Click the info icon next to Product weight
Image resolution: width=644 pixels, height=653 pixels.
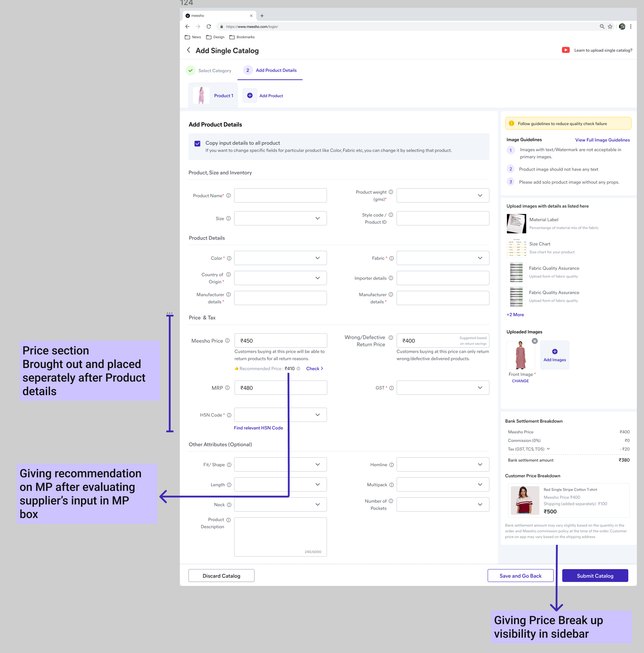pos(391,192)
